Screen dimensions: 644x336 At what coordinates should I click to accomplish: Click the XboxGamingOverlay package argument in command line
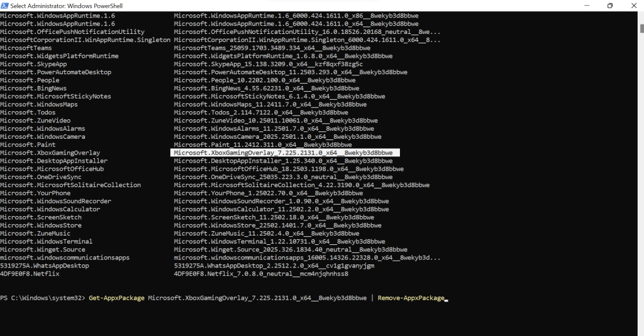tap(257, 298)
